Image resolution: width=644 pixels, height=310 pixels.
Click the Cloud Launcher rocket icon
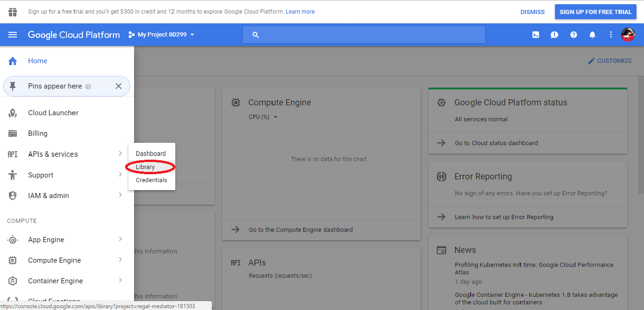coord(13,113)
